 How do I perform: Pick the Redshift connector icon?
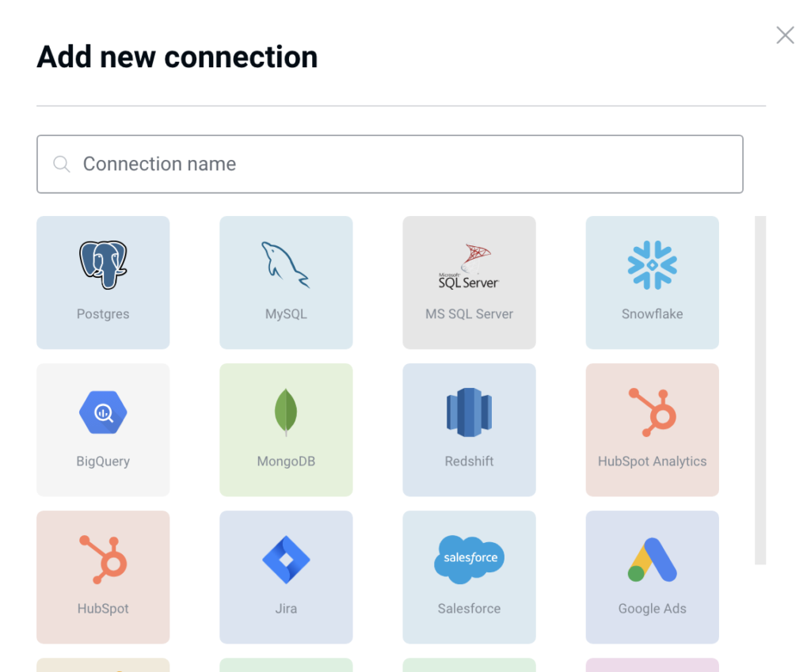click(x=469, y=412)
